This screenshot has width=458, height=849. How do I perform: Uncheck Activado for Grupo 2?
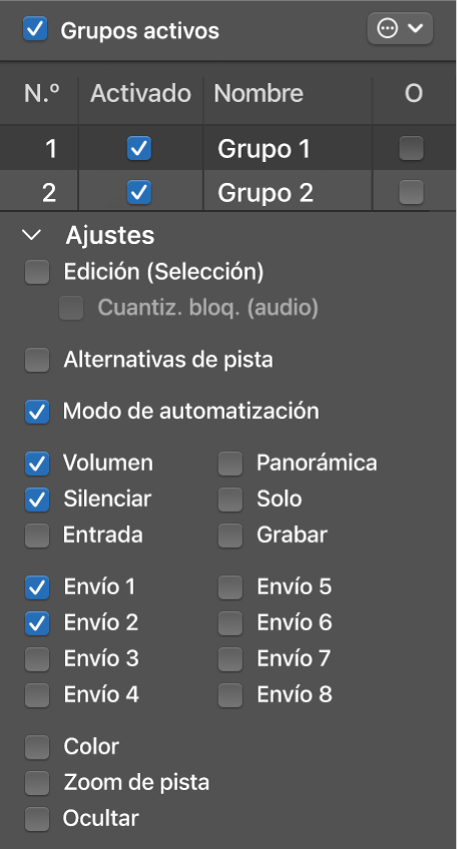tap(139, 192)
